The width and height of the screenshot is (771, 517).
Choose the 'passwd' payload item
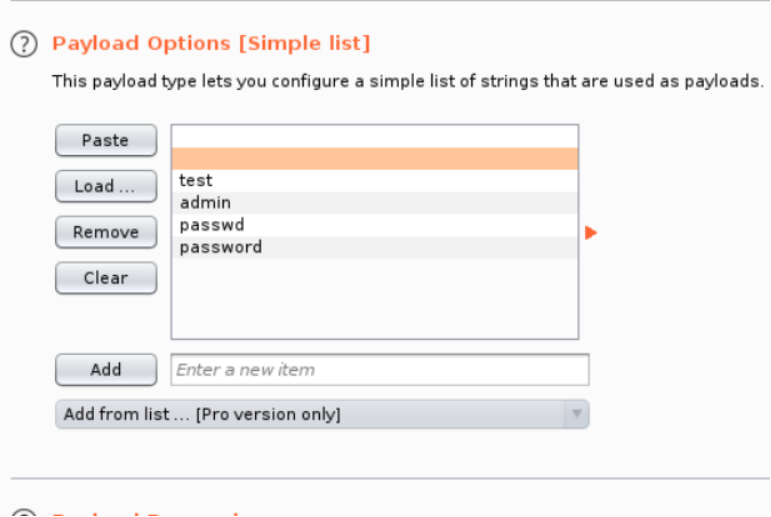[211, 225]
